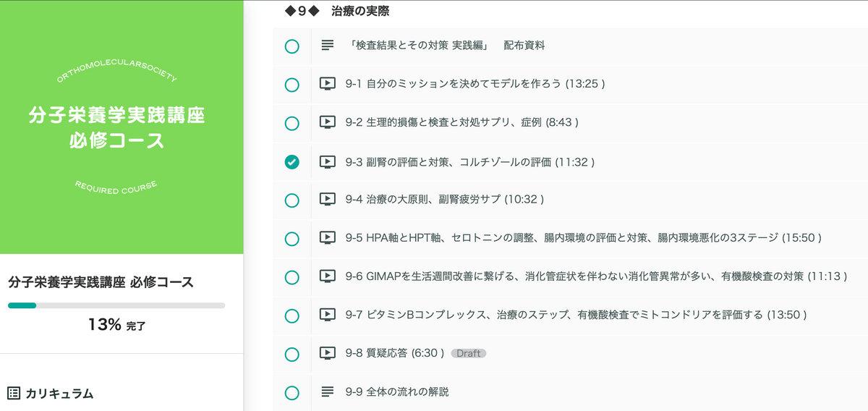Click the カリキュラム list icon in sidebar
The width and height of the screenshot is (868, 411).
pyautogui.click(x=14, y=394)
